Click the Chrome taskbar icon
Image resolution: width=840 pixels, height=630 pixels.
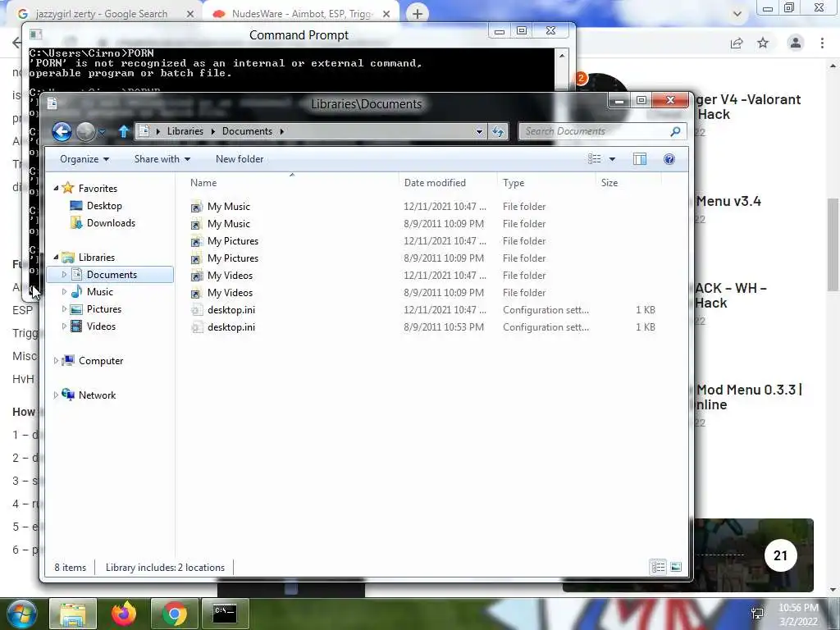click(175, 614)
